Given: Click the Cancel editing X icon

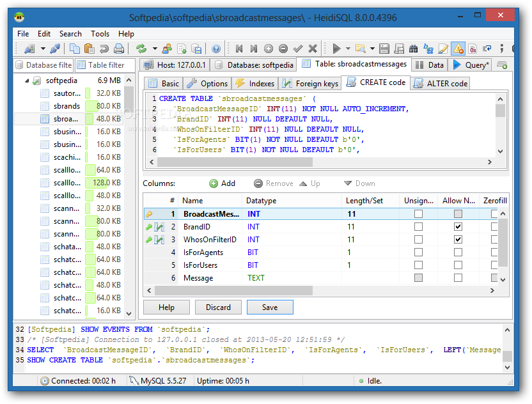Looking at the screenshot, I should pyautogui.click(x=313, y=49).
